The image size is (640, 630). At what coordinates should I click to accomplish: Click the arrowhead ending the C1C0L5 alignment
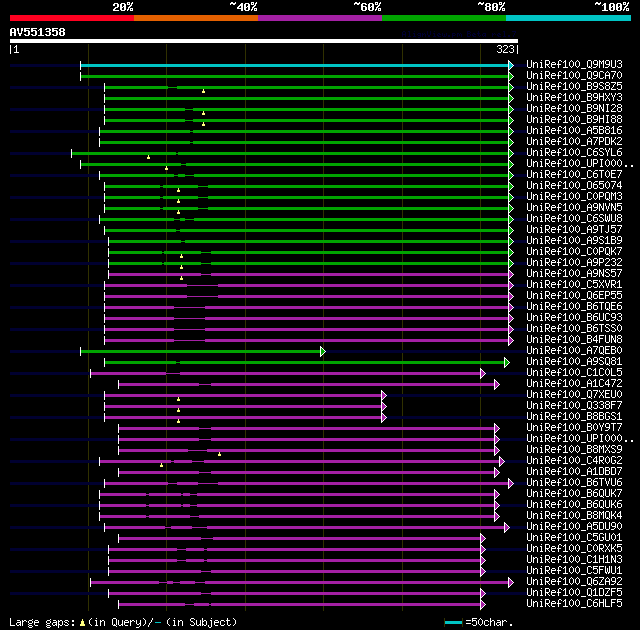483,373
